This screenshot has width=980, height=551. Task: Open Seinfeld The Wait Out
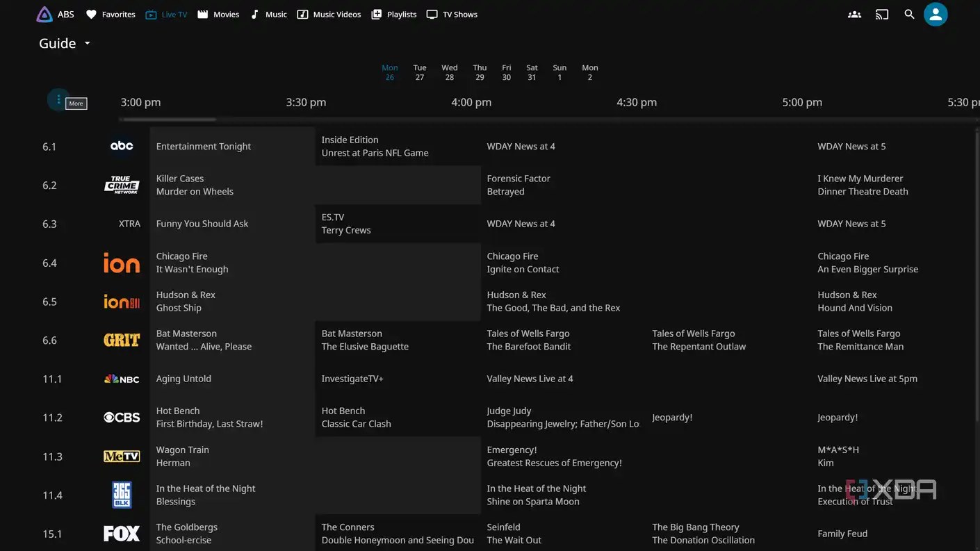click(563, 533)
